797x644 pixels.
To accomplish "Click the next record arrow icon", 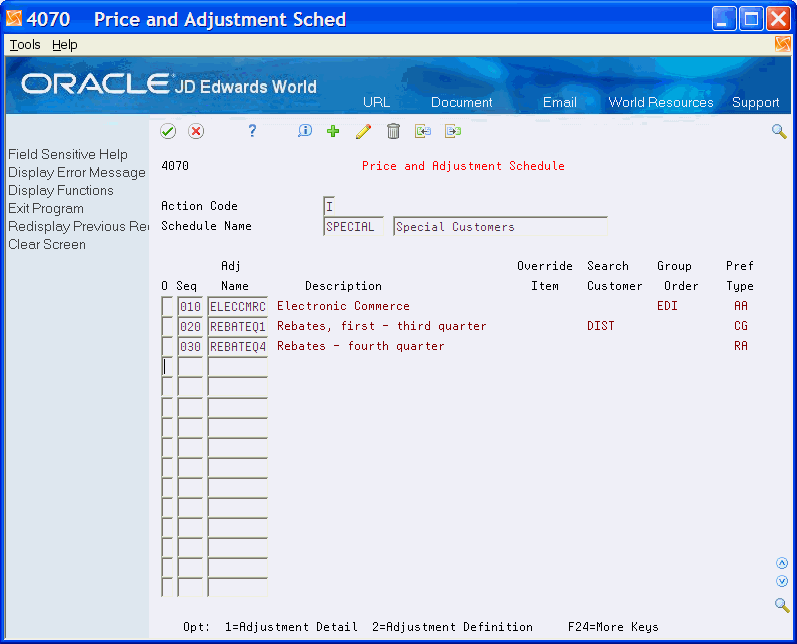I will [x=452, y=131].
